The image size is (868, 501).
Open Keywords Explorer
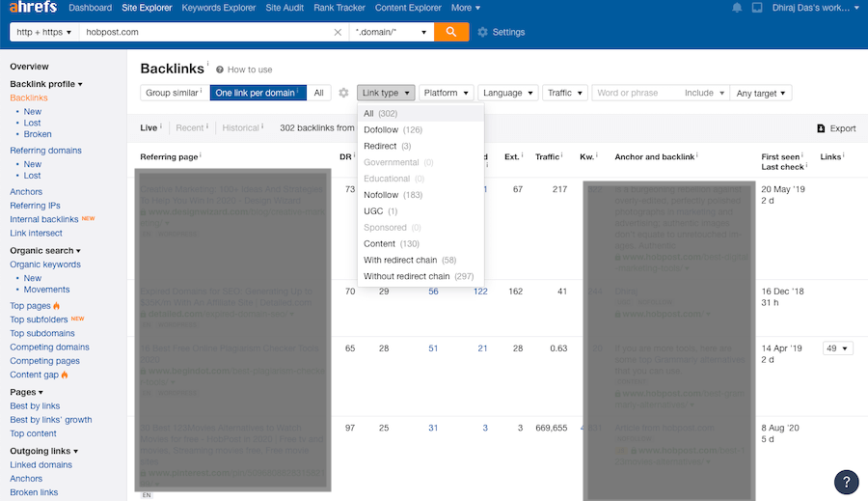(219, 8)
